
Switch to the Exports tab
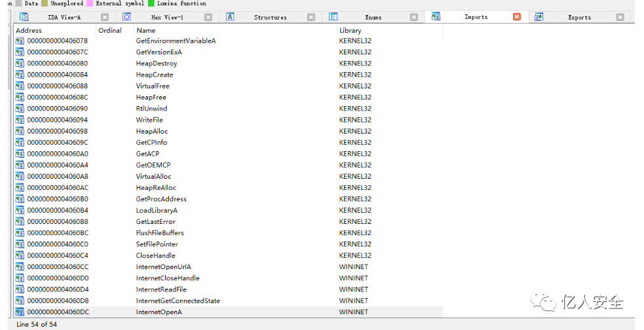coord(580,17)
